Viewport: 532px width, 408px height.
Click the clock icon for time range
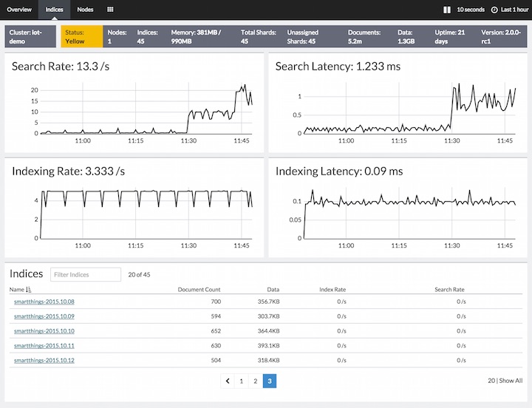(x=493, y=10)
